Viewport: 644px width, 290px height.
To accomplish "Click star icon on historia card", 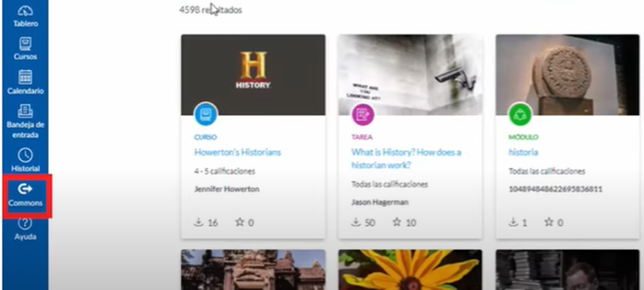I will coord(549,222).
